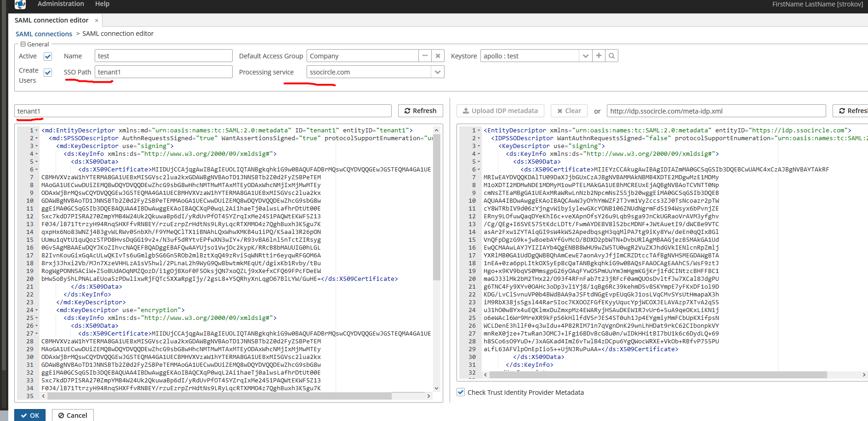
Task: Click the FirstName LastName [strokov] user label
Action: [817, 4]
